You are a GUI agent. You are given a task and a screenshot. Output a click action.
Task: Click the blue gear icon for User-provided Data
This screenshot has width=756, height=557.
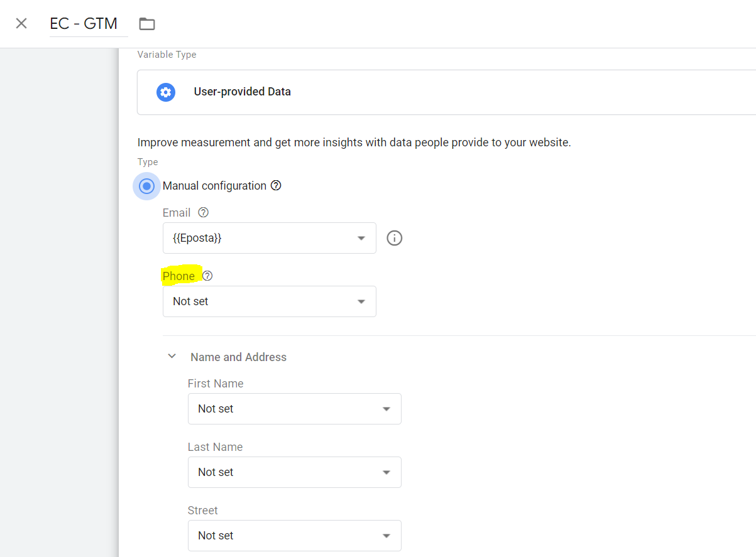(x=165, y=92)
